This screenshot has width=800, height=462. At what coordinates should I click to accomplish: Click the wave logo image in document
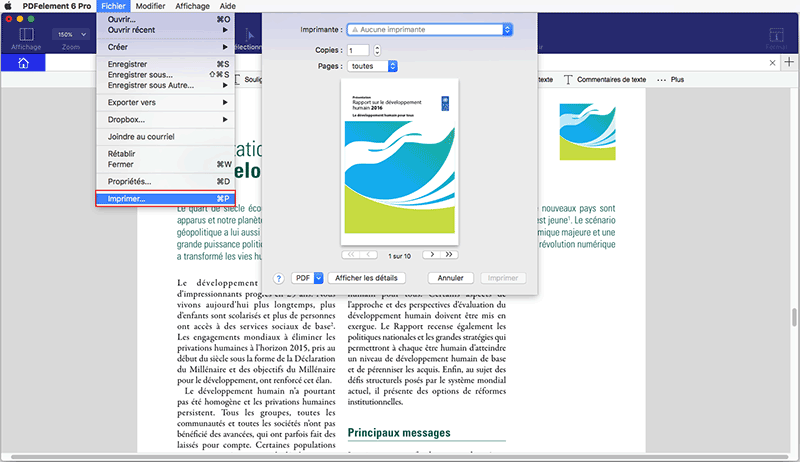pyautogui.click(x=587, y=132)
